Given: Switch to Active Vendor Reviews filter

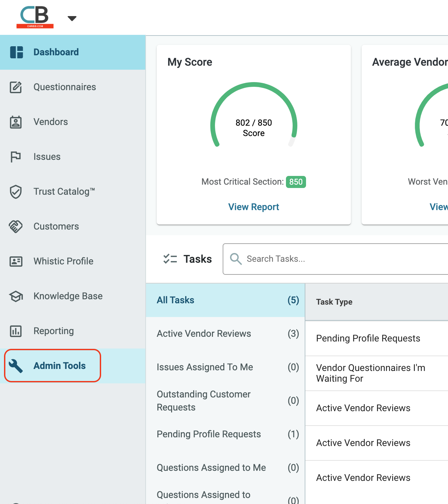Looking at the screenshot, I should (204, 333).
